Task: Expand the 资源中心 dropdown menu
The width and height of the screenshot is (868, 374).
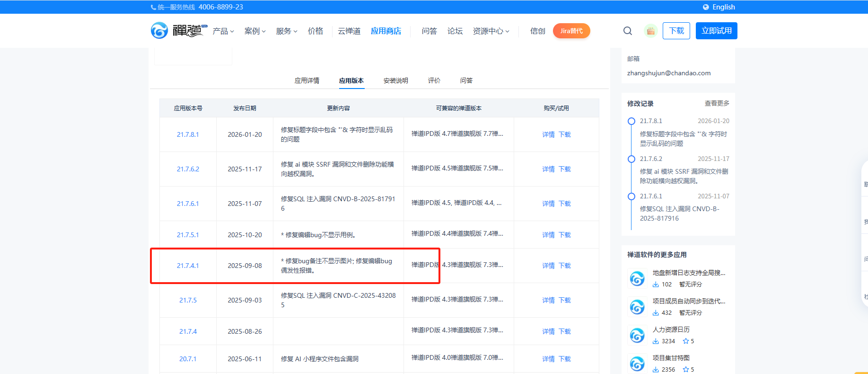Action: pyautogui.click(x=491, y=31)
